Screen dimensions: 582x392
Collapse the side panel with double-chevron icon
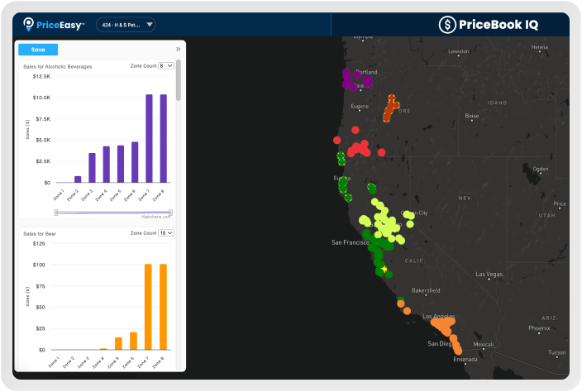click(x=178, y=50)
